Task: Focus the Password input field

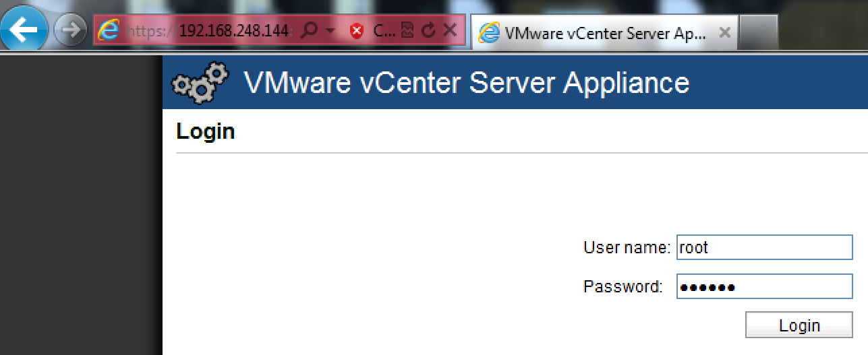Action: click(765, 286)
